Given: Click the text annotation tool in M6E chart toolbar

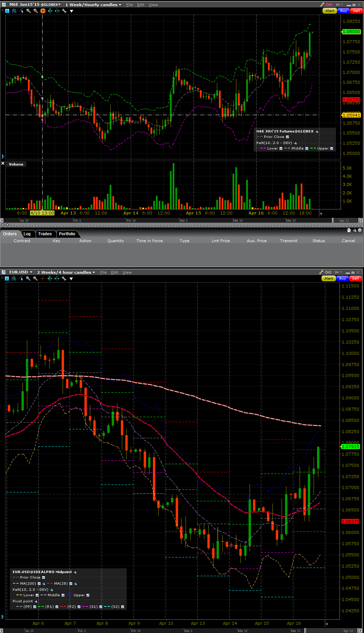Looking at the screenshot, I should coord(7,11).
